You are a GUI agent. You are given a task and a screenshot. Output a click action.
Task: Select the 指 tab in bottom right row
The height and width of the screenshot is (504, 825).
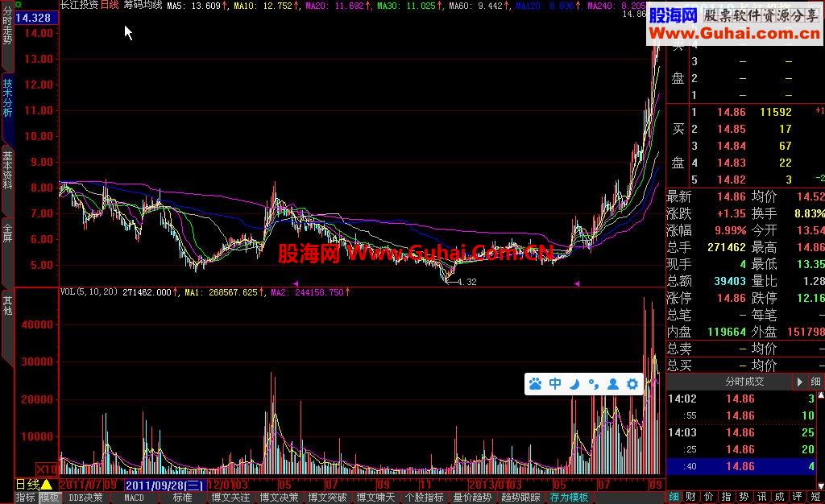[x=726, y=497]
